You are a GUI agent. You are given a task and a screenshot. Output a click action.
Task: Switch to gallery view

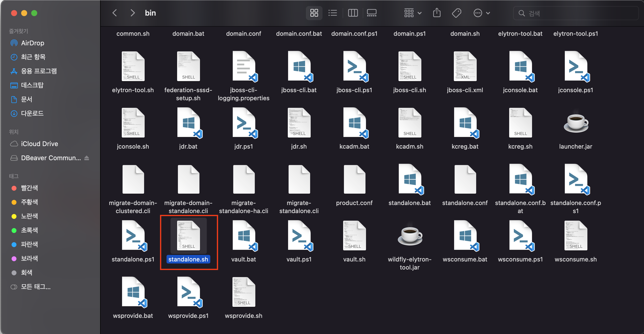click(x=372, y=13)
